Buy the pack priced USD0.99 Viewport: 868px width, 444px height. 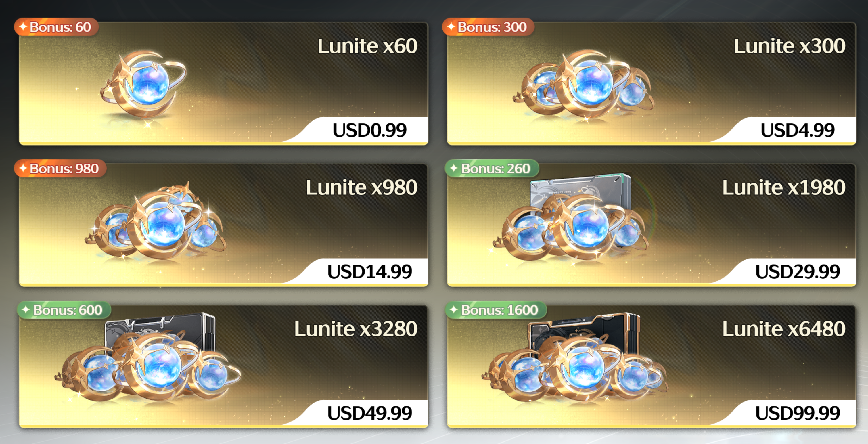pyautogui.click(x=369, y=130)
